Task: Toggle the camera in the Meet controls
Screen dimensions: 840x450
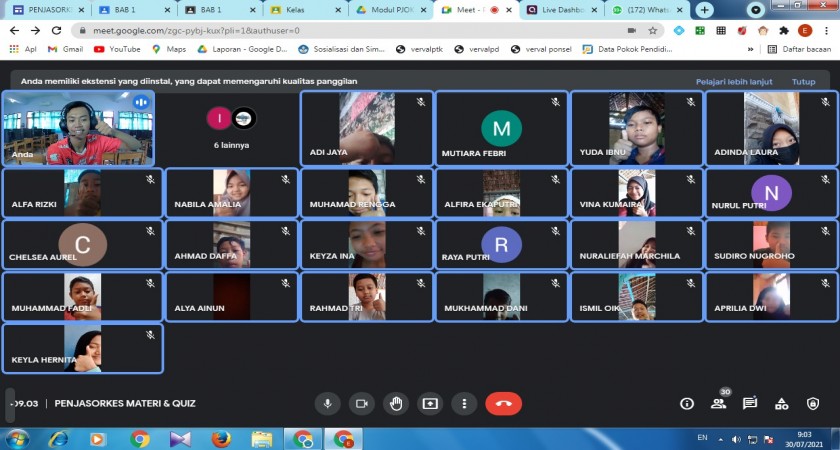Action: point(362,404)
